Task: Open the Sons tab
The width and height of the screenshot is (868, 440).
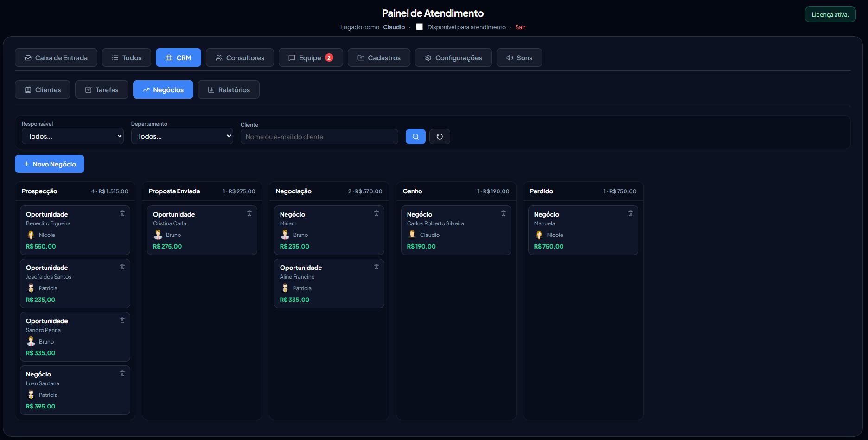Action: 519,57
